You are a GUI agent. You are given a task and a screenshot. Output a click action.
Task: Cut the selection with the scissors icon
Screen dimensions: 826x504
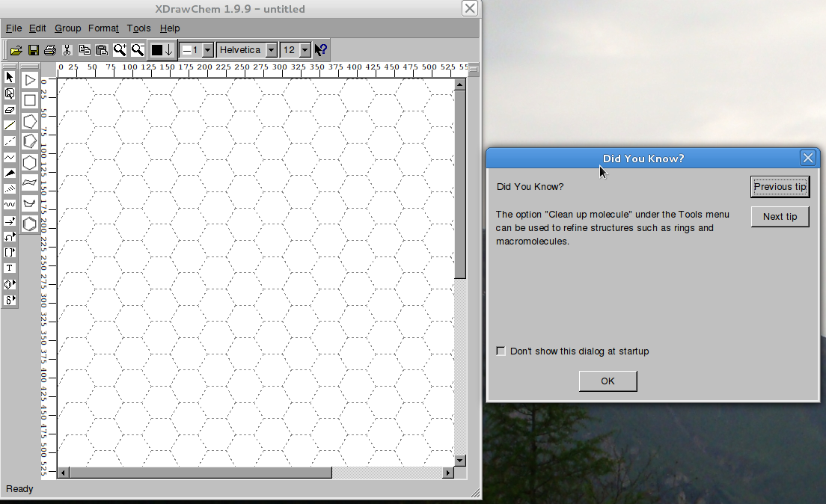coord(67,50)
